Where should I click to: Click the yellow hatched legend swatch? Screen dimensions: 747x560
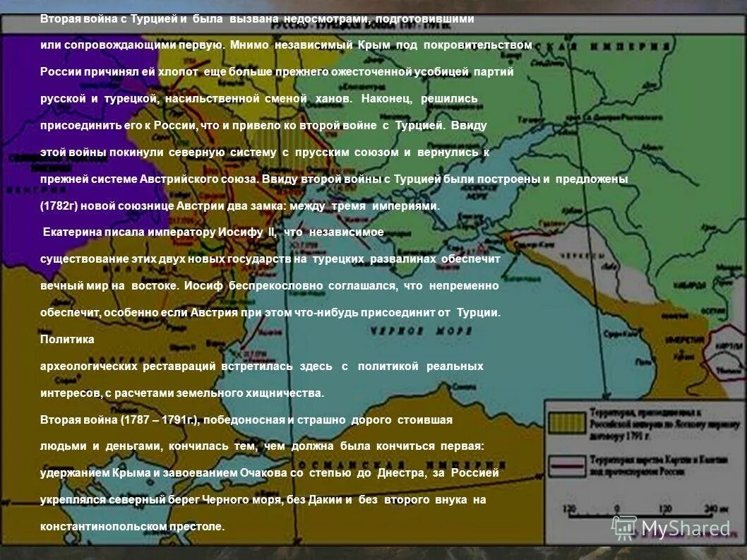(566, 423)
